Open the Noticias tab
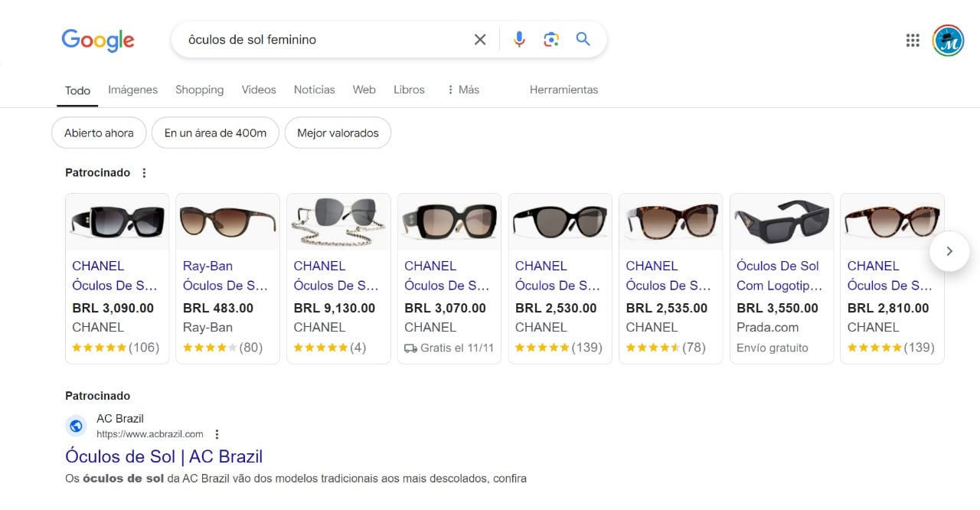 point(315,90)
